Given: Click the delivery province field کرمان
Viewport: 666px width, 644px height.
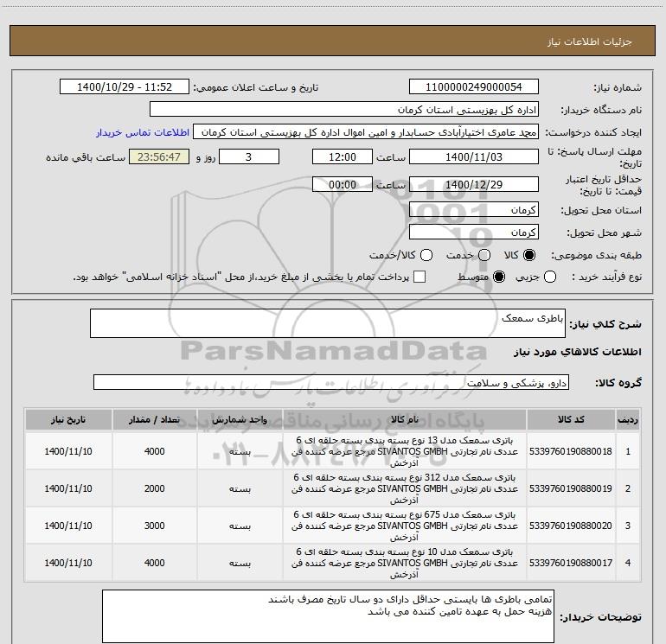Looking at the screenshot, I should [x=474, y=210].
